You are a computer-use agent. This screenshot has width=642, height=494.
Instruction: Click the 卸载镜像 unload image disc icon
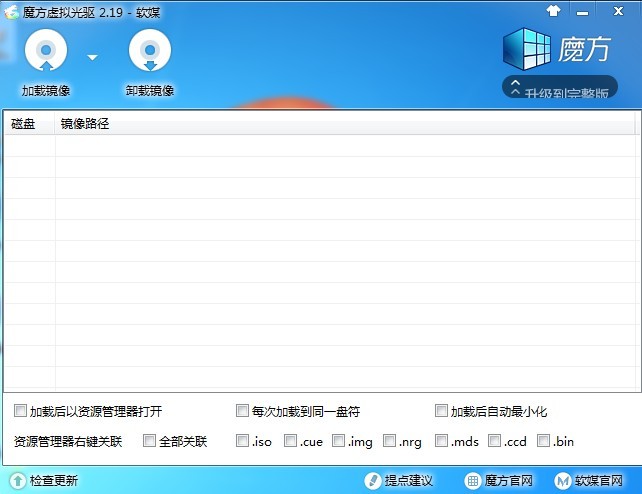tap(150, 50)
